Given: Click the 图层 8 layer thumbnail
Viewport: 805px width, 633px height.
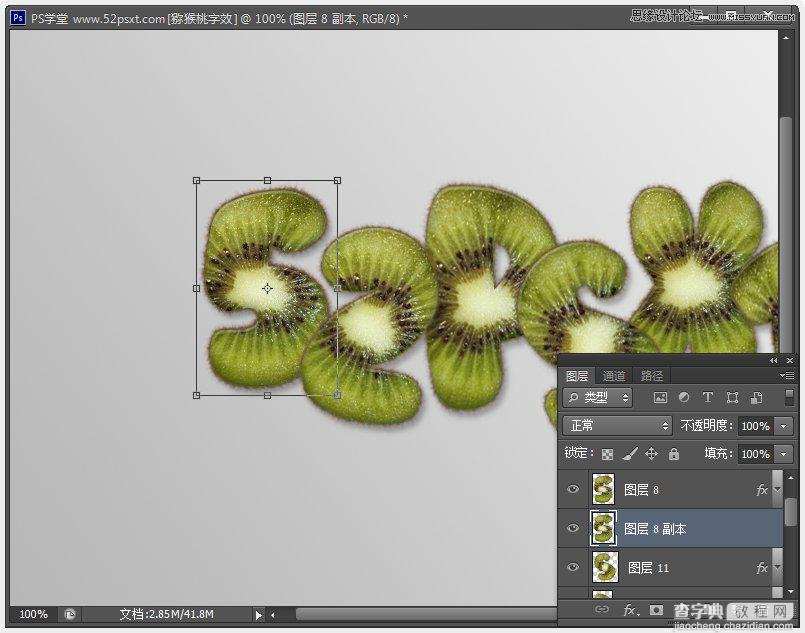Looking at the screenshot, I should coord(603,489).
